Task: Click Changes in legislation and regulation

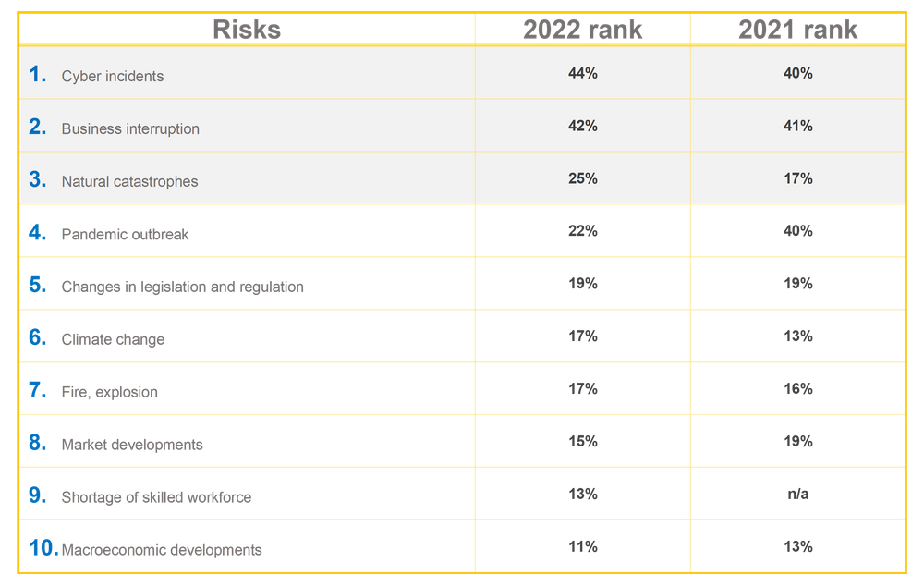Action: [183, 287]
